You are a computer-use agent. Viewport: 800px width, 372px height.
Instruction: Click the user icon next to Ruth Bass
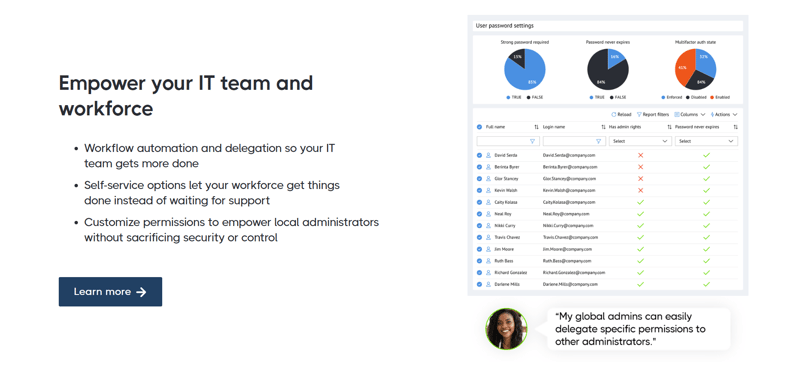point(488,261)
